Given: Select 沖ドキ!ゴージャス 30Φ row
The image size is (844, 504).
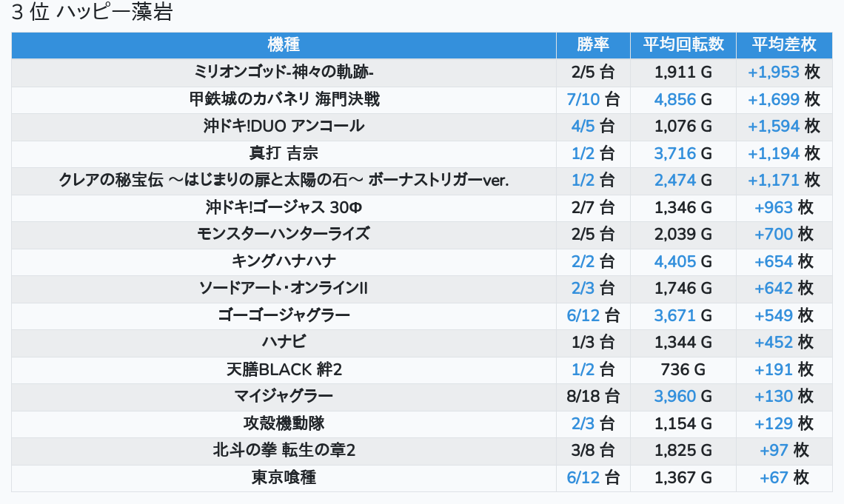Looking at the screenshot, I should tap(422, 207).
